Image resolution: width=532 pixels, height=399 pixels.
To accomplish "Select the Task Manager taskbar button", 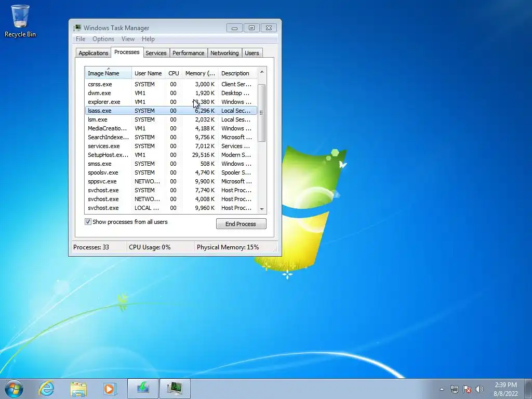I will [x=175, y=389].
